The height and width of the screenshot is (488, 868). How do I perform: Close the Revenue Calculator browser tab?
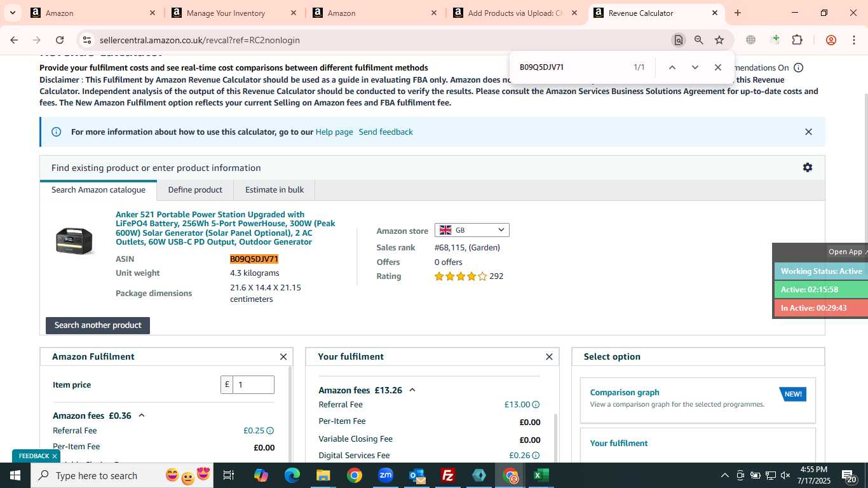coord(714,13)
